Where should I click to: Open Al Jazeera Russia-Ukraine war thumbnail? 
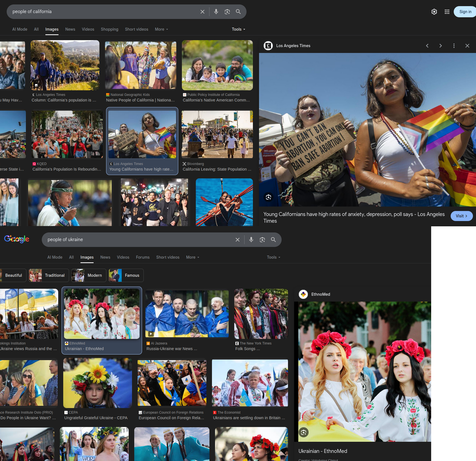pyautogui.click(x=187, y=314)
